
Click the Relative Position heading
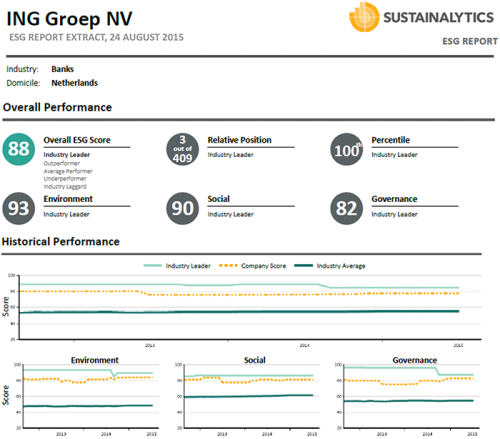(x=240, y=140)
